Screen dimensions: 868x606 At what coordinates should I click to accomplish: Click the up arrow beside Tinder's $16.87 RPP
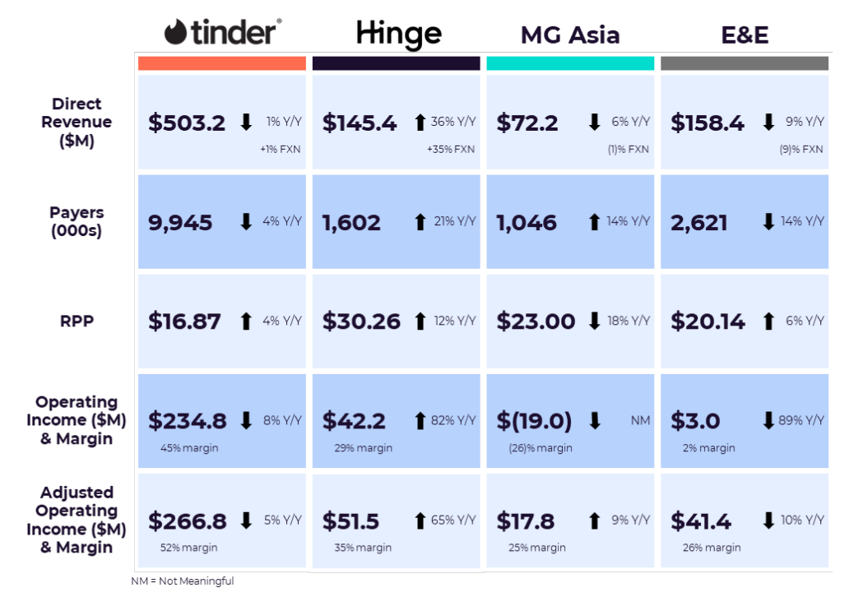[x=246, y=322]
